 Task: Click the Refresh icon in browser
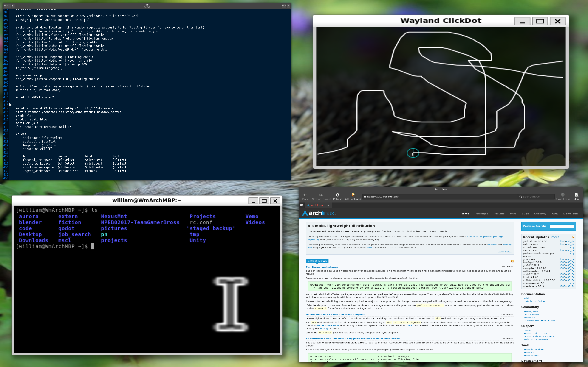337,195
